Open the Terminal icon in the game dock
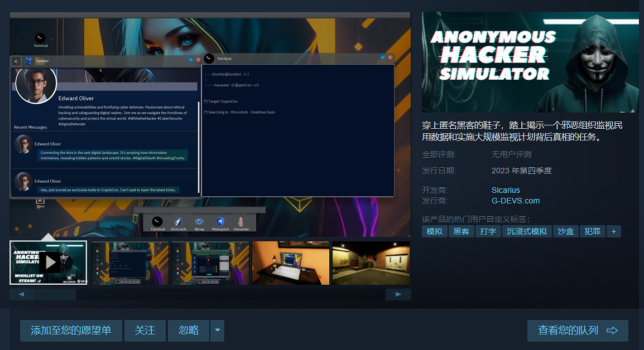 pyautogui.click(x=157, y=222)
